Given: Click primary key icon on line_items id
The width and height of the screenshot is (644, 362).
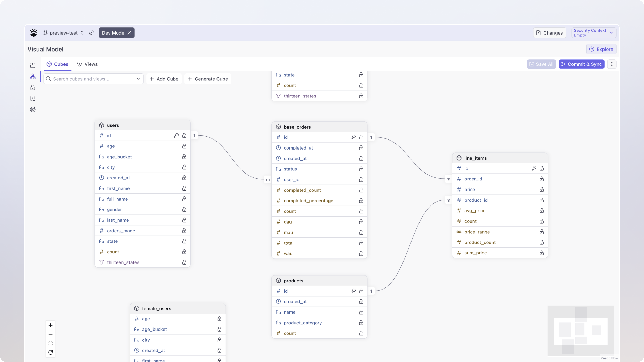Looking at the screenshot, I should tap(534, 168).
